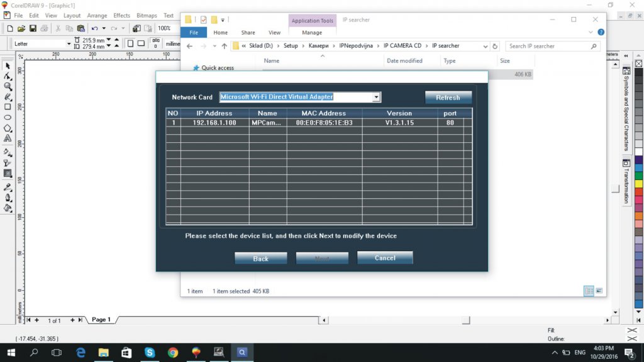This screenshot has width=644, height=362.
Task: Pick the green swatch in CorelDRAW palette
Action: tap(639, 176)
